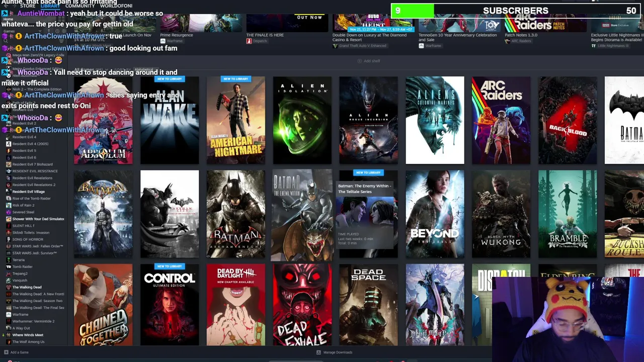Open Alien Isolation game cover
644x362 pixels.
pos(302,120)
